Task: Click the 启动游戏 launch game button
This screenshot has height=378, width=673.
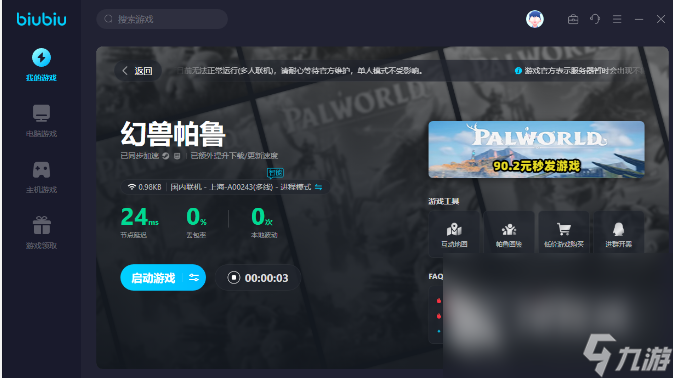Action: coord(153,278)
